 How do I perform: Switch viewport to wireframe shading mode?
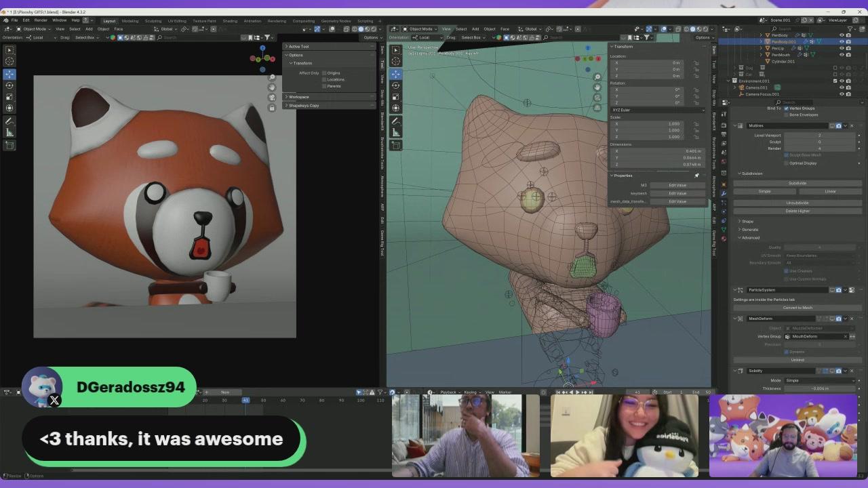(x=686, y=29)
